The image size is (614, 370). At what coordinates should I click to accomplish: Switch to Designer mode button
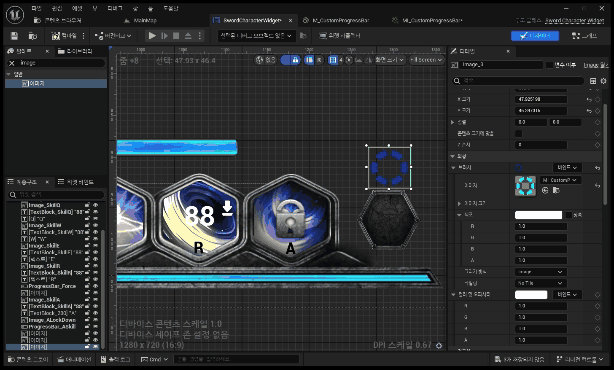[535, 36]
